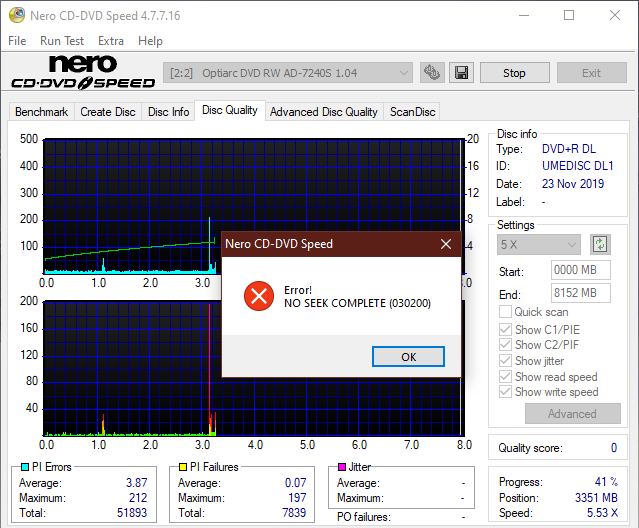Click the drive options icon in toolbar
Screen dimensions: 639x528
pyautogui.click(x=432, y=73)
